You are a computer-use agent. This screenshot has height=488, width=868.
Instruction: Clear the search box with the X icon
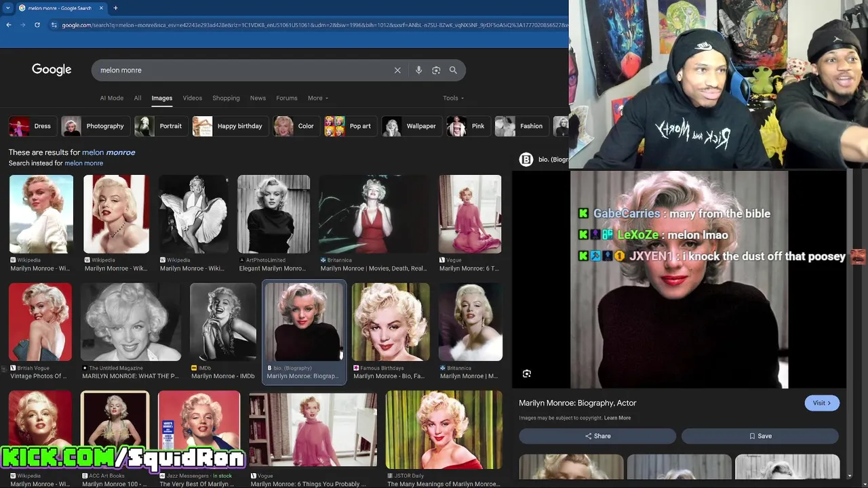coord(397,70)
